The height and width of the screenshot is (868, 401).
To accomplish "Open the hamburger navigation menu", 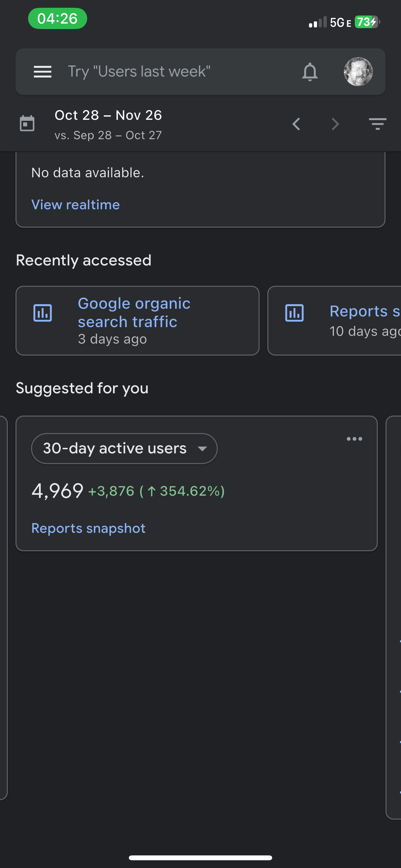I will (43, 72).
